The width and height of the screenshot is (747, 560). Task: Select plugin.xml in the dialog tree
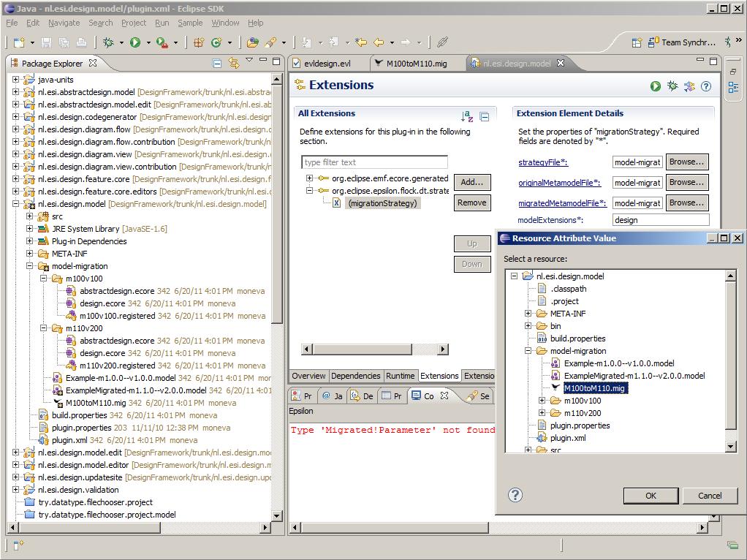pos(568,437)
